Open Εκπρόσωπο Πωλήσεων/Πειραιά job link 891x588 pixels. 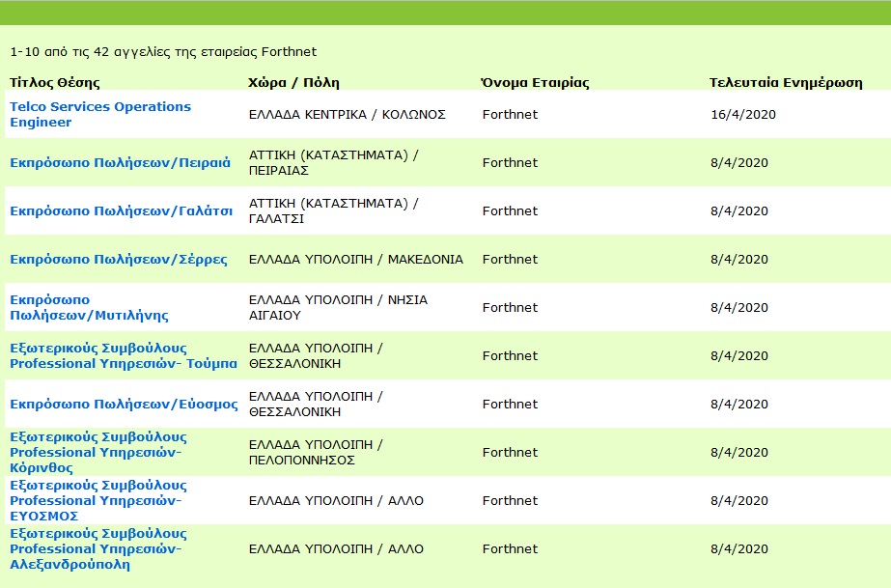click(x=121, y=163)
